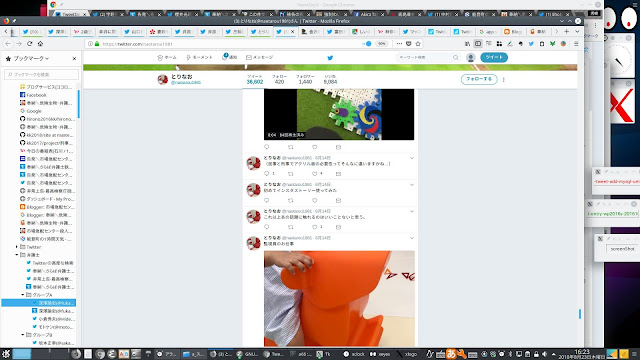640x360 pixels.
Task: Reply to the インスタストーリー tweet
Action: coord(267,200)
